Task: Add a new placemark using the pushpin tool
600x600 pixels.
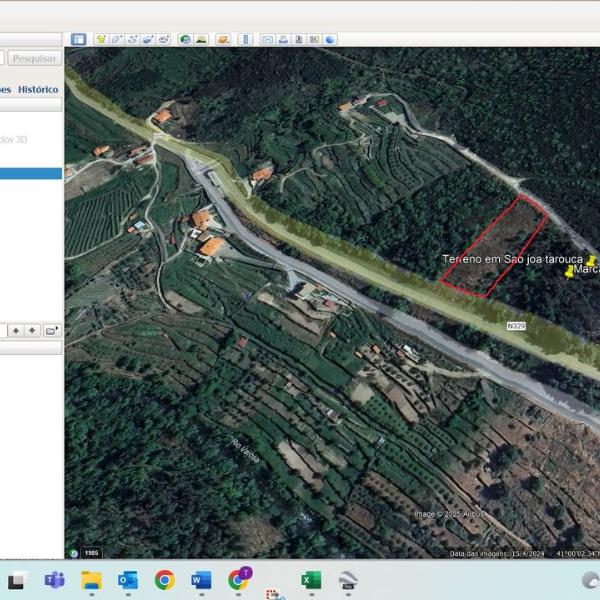Action: click(x=101, y=39)
